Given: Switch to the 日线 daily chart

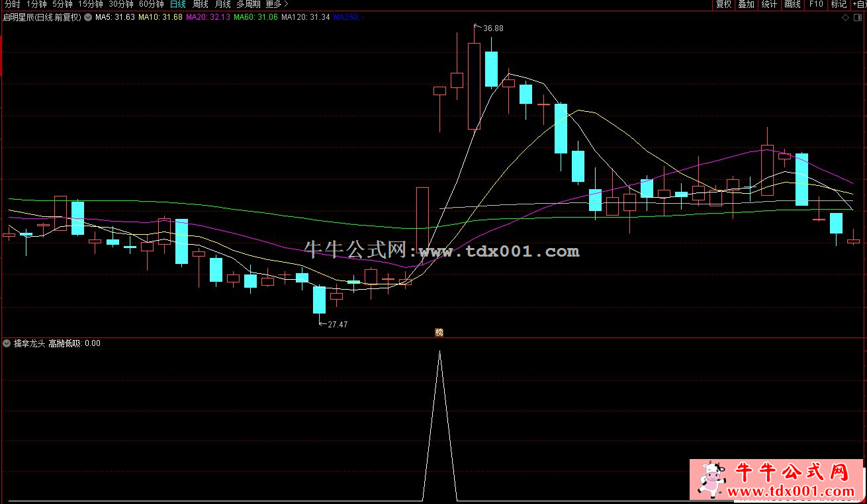Looking at the screenshot, I should (178, 4).
